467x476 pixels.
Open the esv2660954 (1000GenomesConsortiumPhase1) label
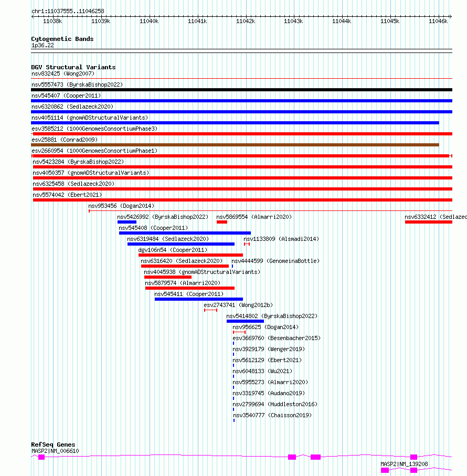94,151
